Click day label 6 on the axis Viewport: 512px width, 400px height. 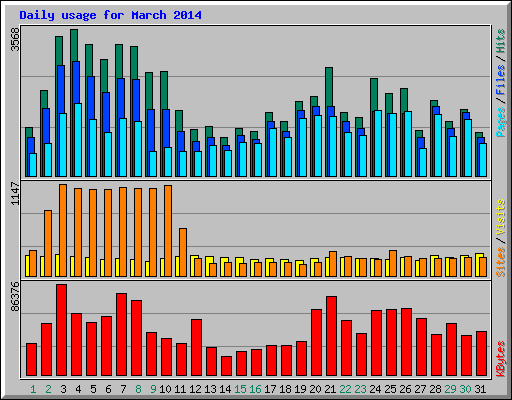click(x=108, y=389)
